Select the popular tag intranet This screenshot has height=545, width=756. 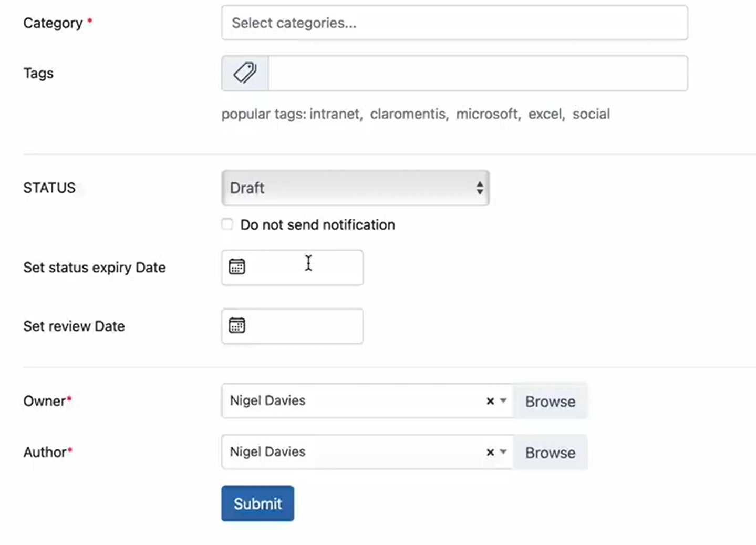pos(335,114)
